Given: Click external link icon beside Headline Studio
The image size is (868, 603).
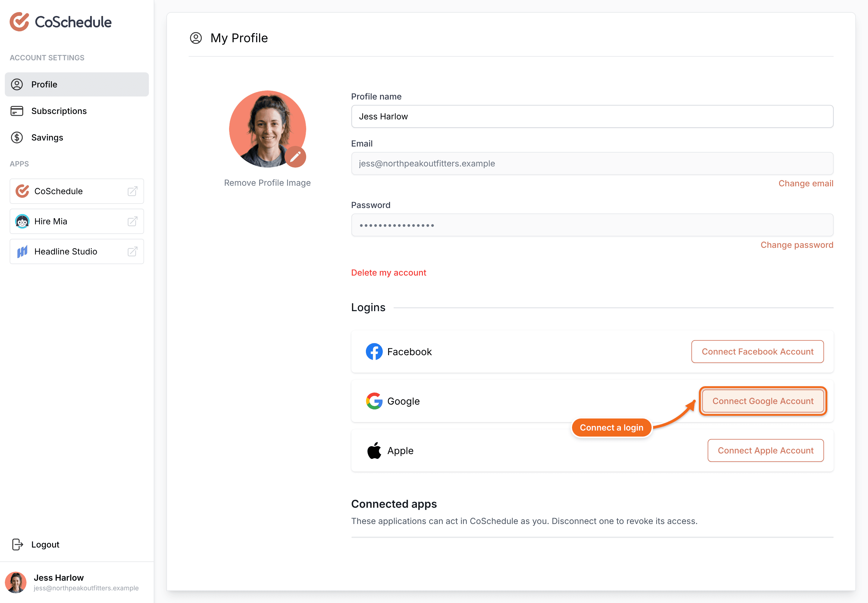Looking at the screenshot, I should pyautogui.click(x=133, y=252).
